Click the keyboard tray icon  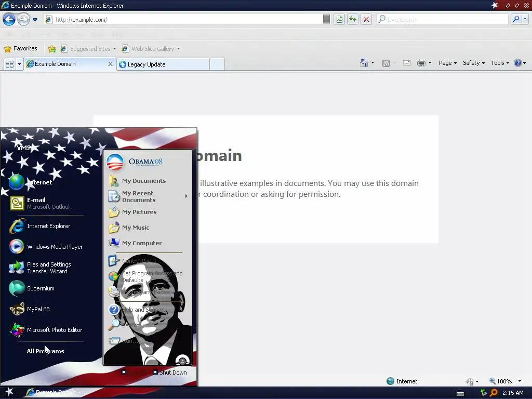[x=460, y=394]
